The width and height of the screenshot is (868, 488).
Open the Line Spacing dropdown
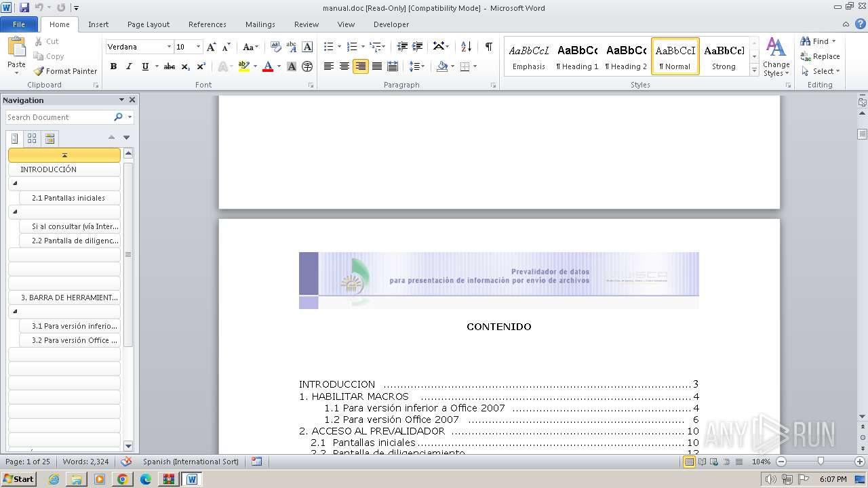pyautogui.click(x=417, y=66)
